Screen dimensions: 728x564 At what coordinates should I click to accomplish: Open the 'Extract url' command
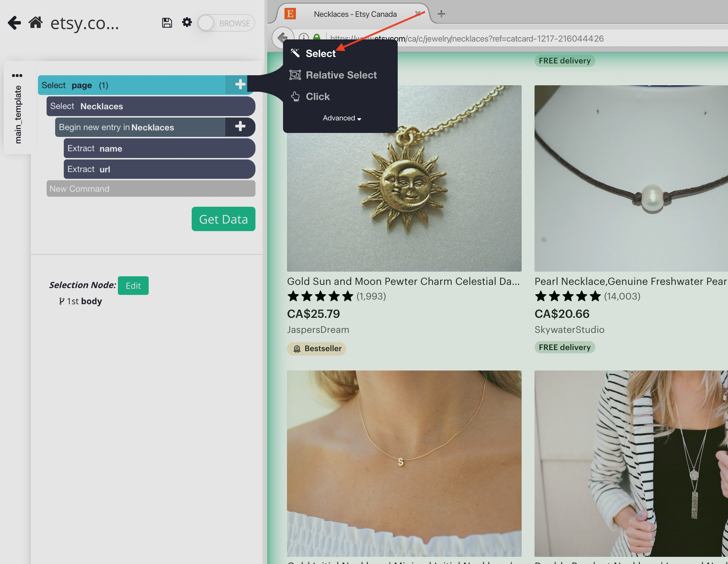pyautogui.click(x=159, y=169)
